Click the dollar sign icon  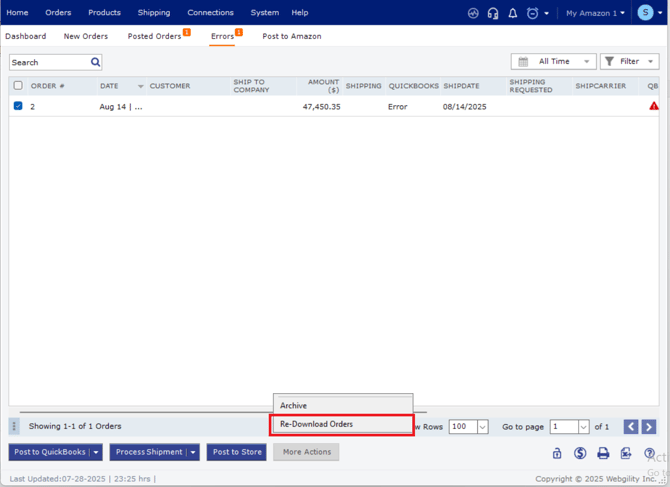coord(580,453)
